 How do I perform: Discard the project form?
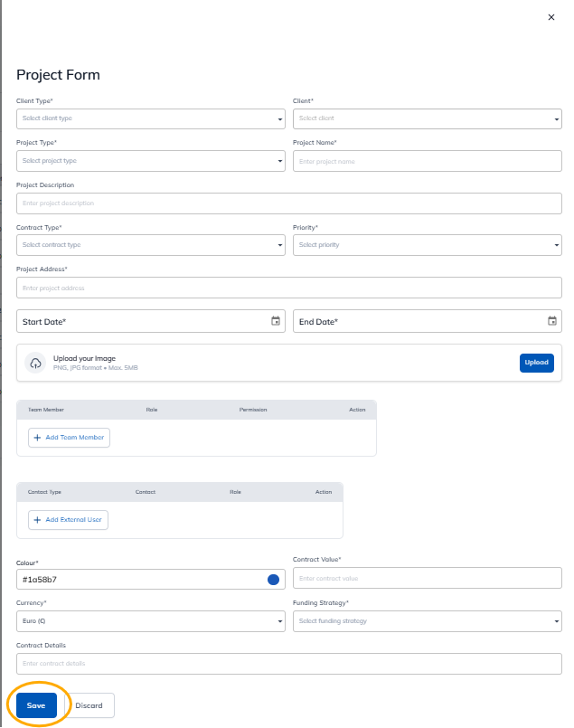coord(89,705)
